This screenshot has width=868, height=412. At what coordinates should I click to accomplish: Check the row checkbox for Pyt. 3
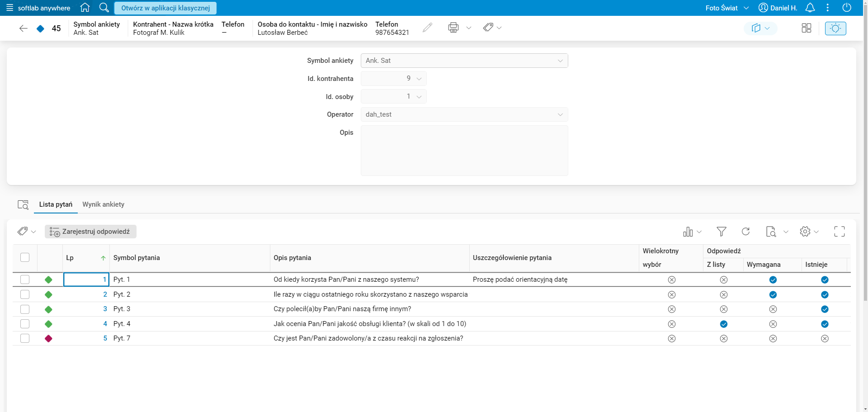pos(25,309)
